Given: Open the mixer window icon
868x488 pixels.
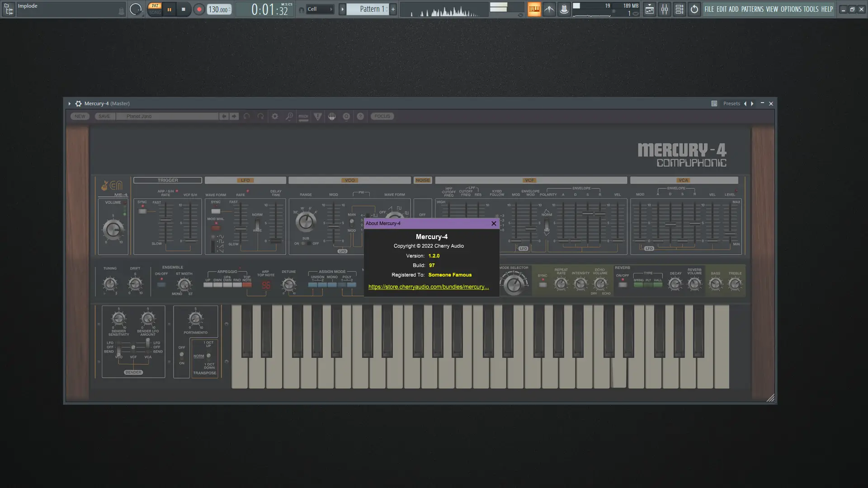Looking at the screenshot, I should tap(664, 9).
